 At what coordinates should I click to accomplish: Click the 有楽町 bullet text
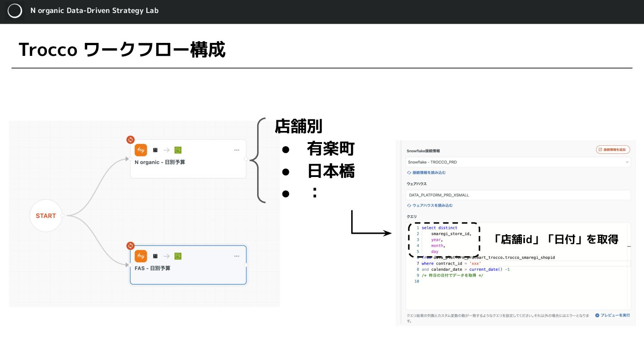point(331,149)
